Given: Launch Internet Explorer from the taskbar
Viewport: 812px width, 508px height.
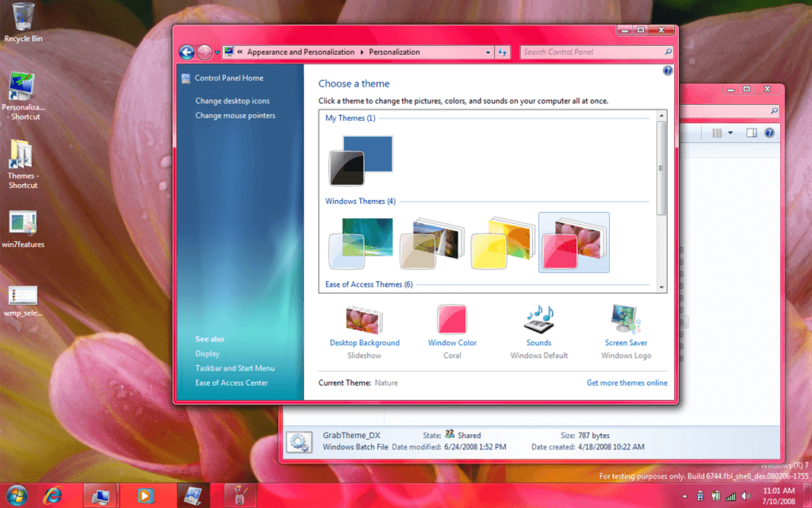Looking at the screenshot, I should coord(52,495).
